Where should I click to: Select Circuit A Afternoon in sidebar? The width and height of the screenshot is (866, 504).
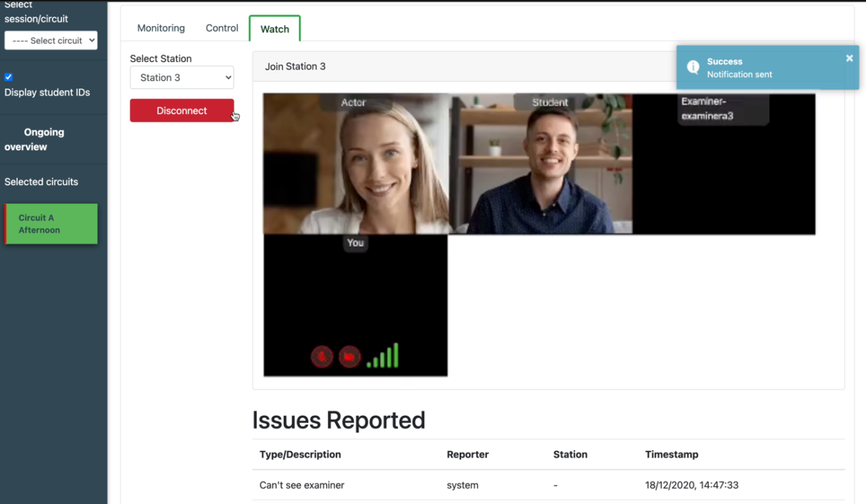click(51, 224)
